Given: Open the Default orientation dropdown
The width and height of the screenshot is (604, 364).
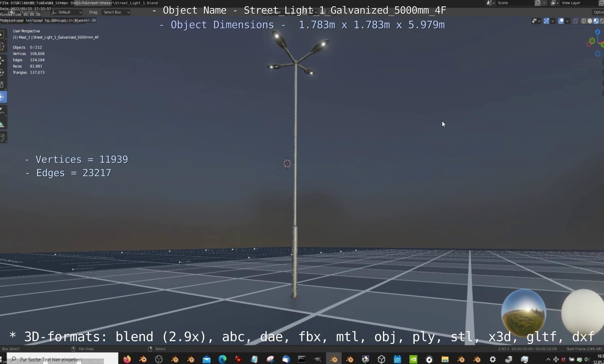Looking at the screenshot, I should tap(67, 12).
